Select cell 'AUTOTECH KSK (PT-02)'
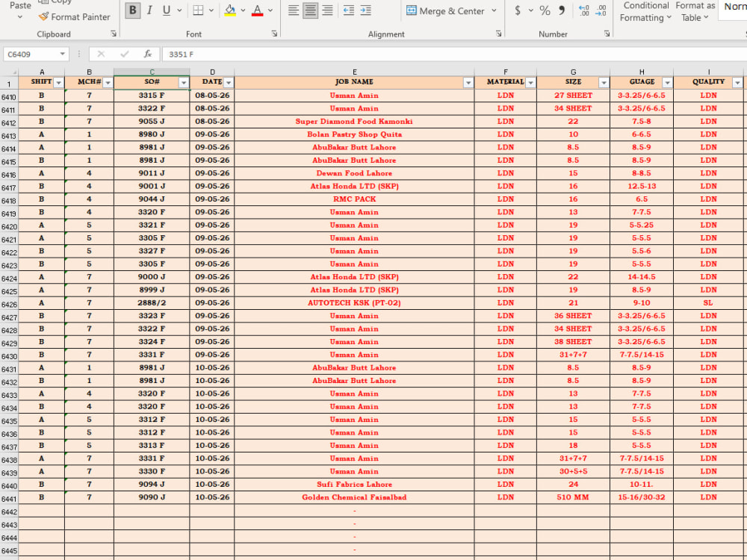 pos(354,303)
